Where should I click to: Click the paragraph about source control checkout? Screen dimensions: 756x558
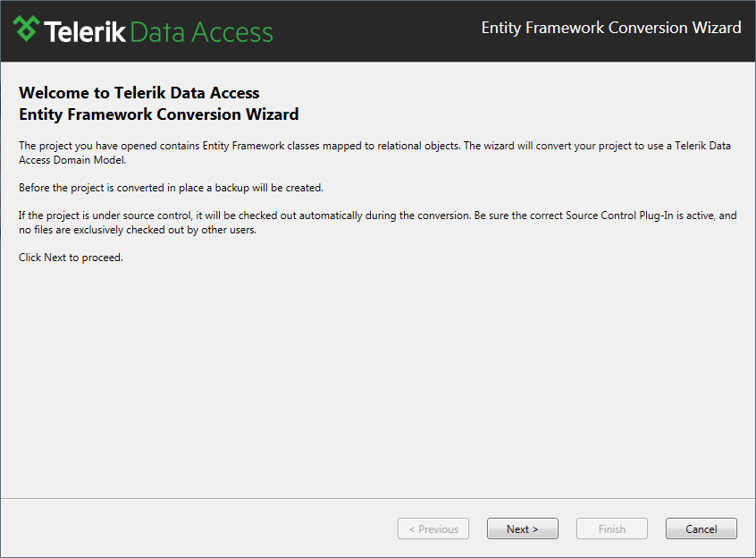click(377, 223)
